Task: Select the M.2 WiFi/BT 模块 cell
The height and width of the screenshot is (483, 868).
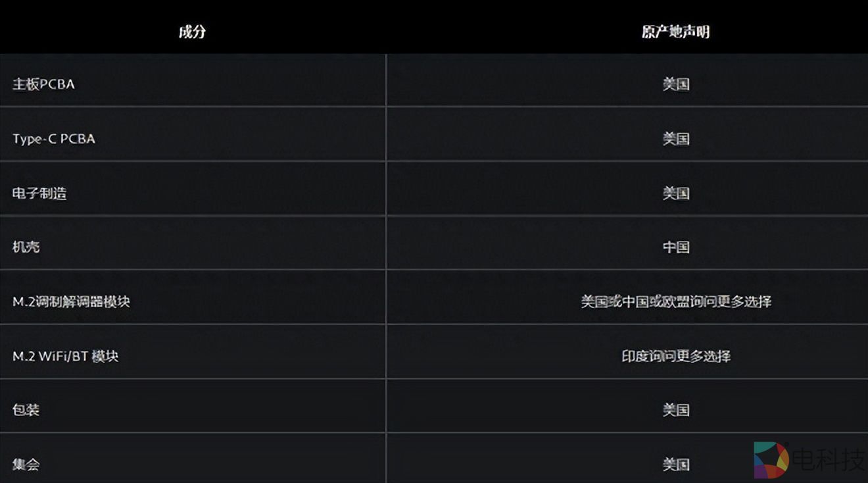Action: [66, 356]
